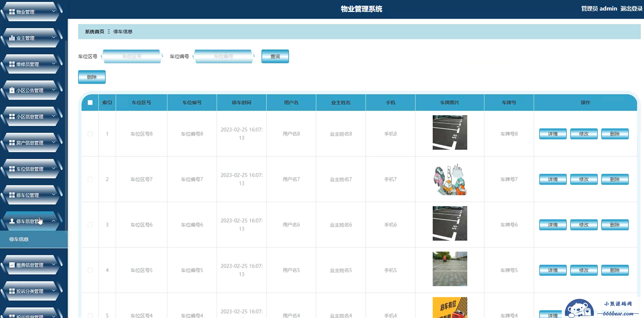Expand the 业主管理 menu chevron

[x=54, y=37]
